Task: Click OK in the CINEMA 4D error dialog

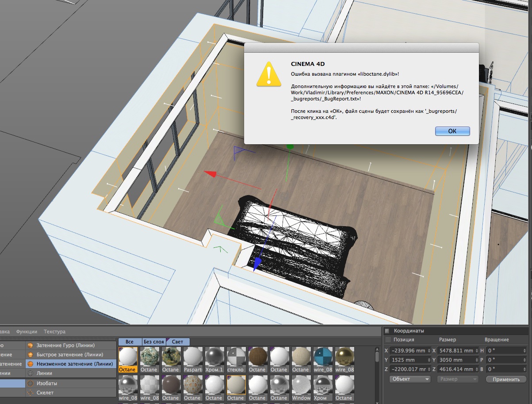Action: 452,131
